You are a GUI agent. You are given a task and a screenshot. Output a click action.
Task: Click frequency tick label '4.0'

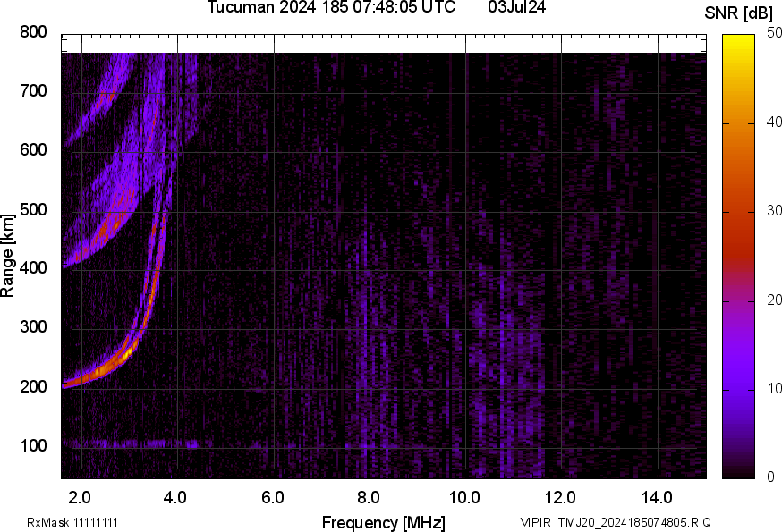(175, 497)
